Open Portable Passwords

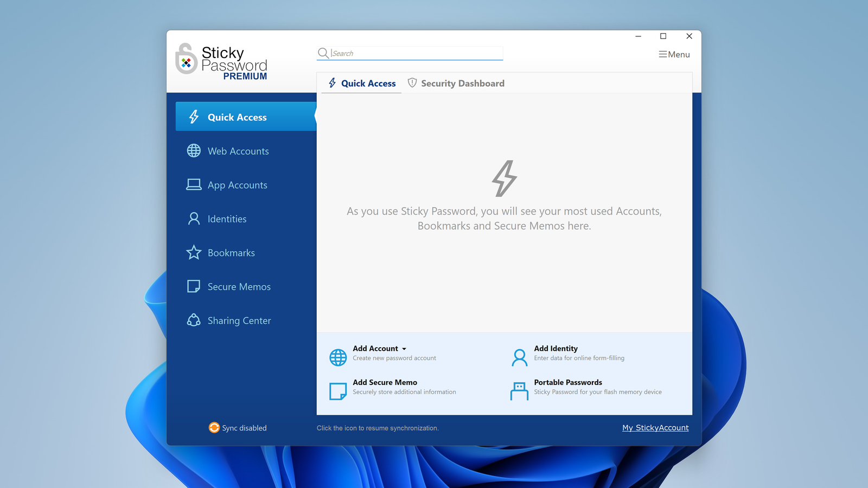coord(568,382)
